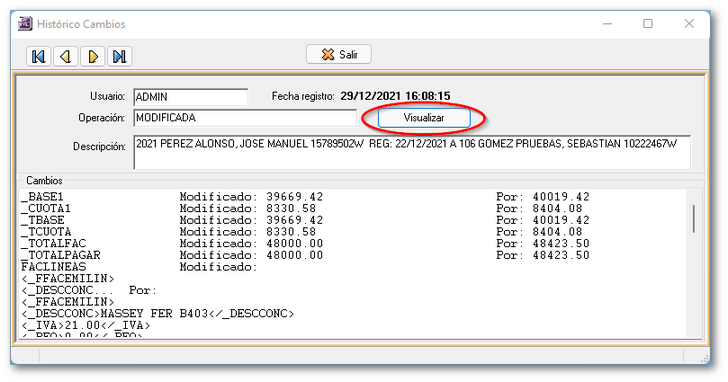Select the _BASE1 row in Cambios
This screenshot has width=728, height=382.
(305, 197)
